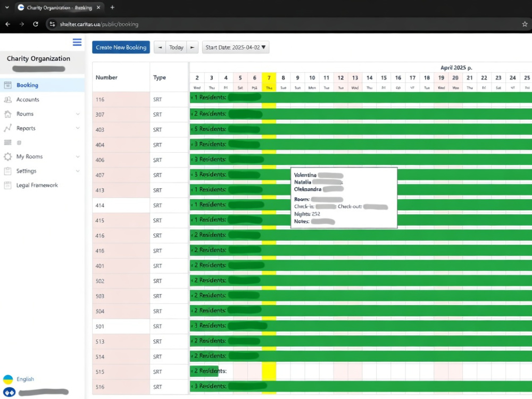
Task: Click the booking bar for room 307
Action: [x=361, y=114]
